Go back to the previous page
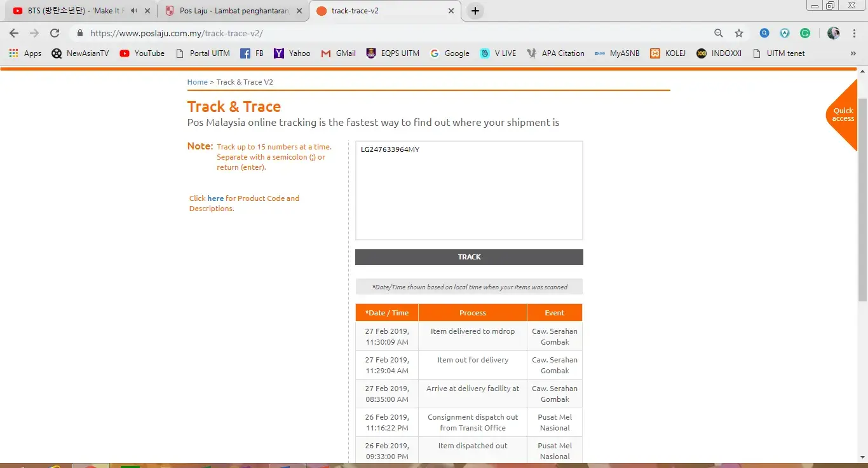Viewport: 868px width, 468px height. [x=14, y=33]
